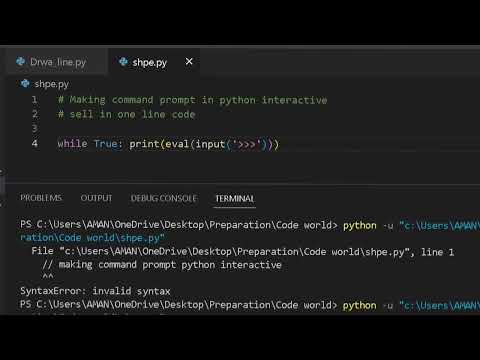The image size is (480, 360).
Task: Click Python icon on shpe.py tab
Action: [123, 61]
